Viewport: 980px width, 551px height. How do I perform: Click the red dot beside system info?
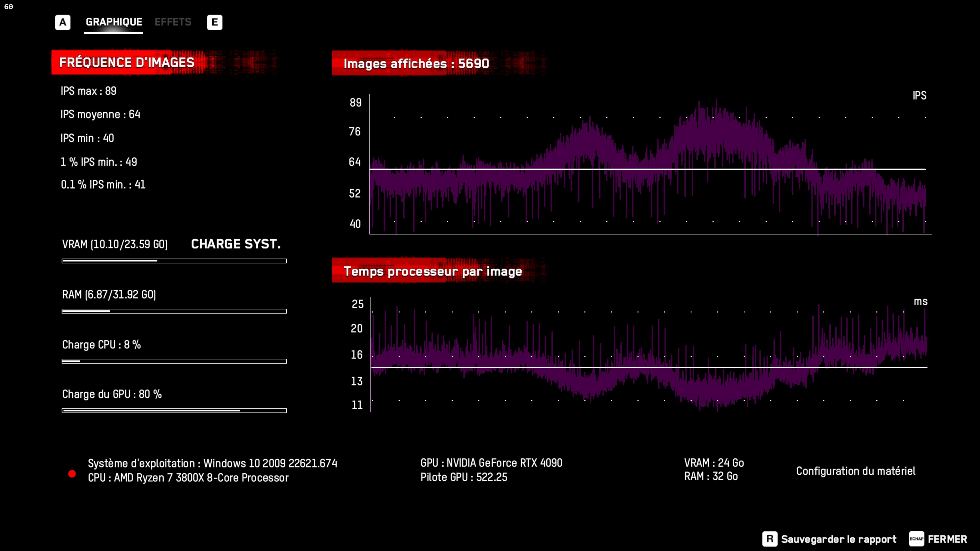[72, 473]
